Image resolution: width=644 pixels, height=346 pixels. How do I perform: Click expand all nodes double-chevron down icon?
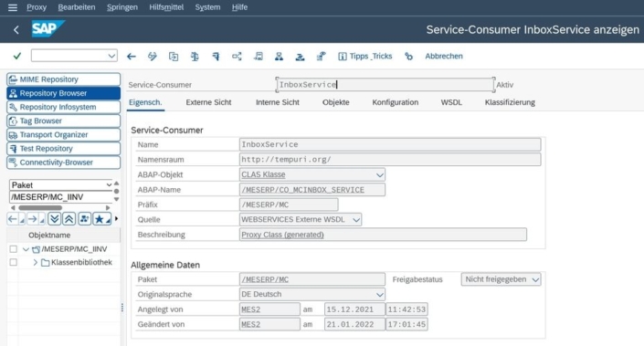tap(54, 219)
